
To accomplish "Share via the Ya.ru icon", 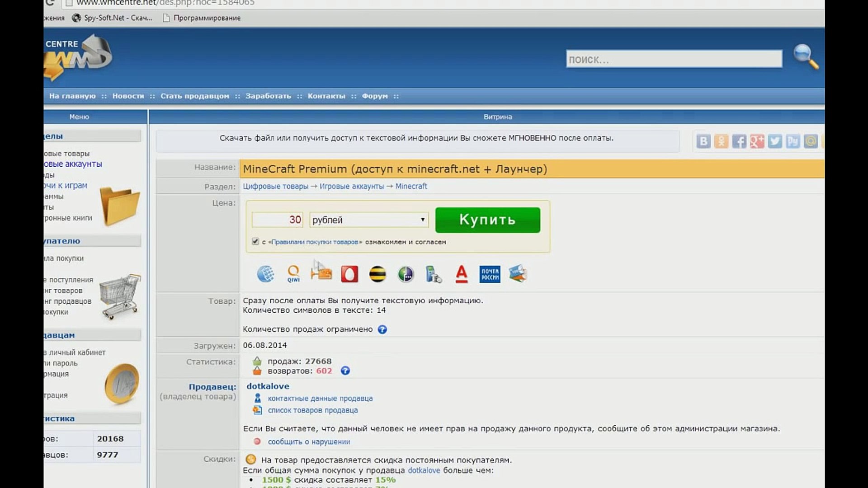I will click(x=793, y=141).
